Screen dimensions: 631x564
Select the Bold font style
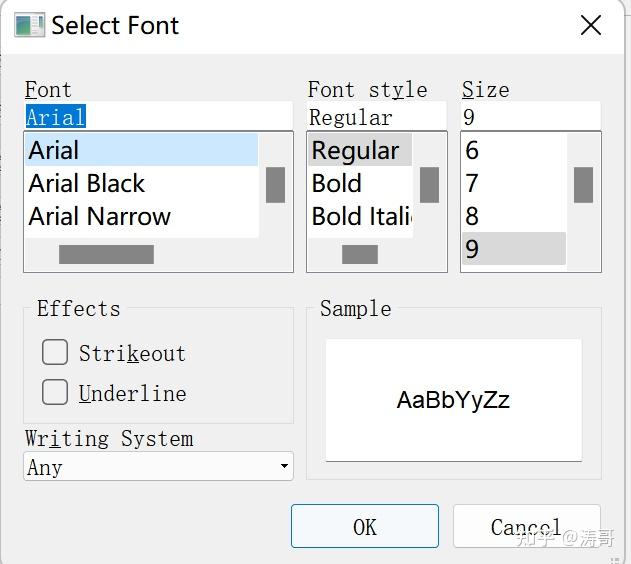pos(337,184)
